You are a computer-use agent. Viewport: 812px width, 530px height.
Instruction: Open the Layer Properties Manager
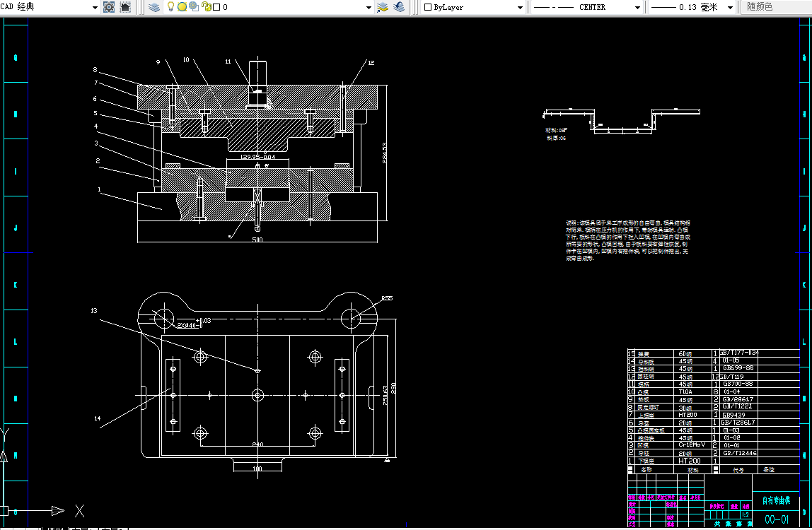click(x=155, y=7)
